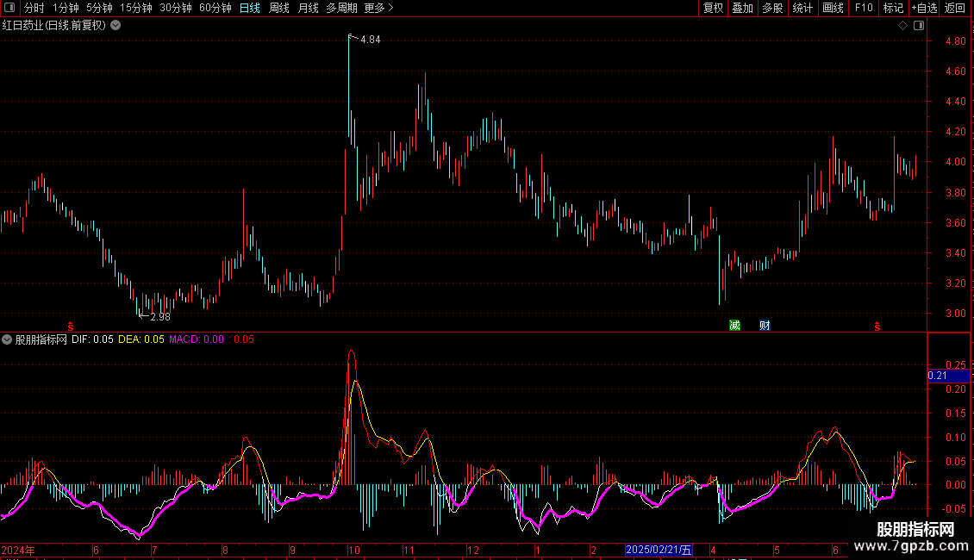Click the DEA: 0.05 value label
Image resolution: width=974 pixels, height=560 pixels.
point(141,339)
